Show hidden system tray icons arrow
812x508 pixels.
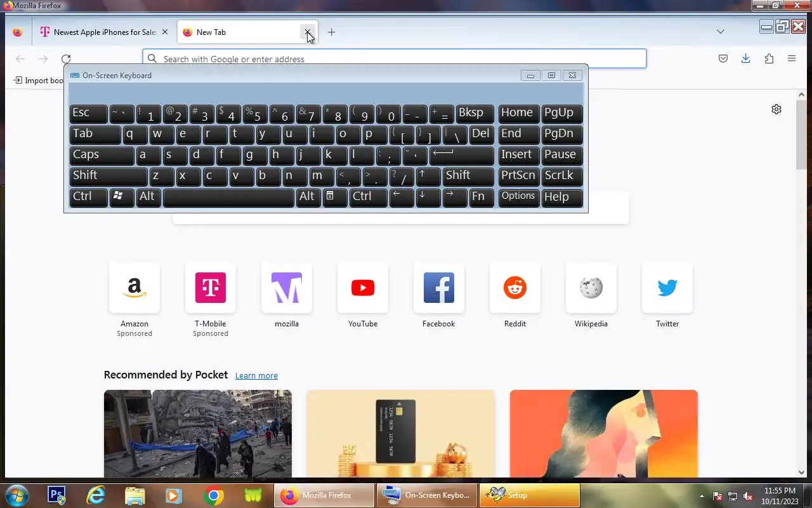point(702,496)
